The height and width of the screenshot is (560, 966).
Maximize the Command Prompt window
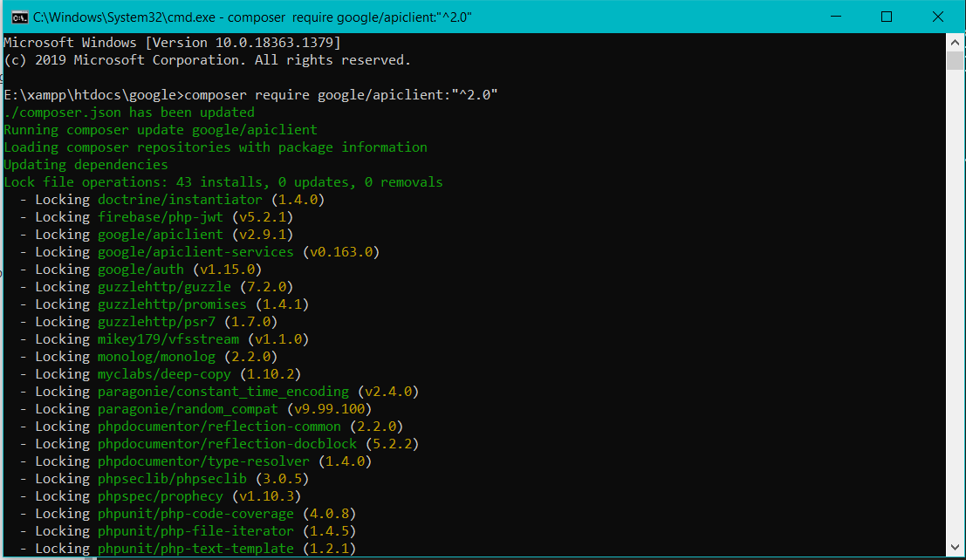[x=886, y=16]
